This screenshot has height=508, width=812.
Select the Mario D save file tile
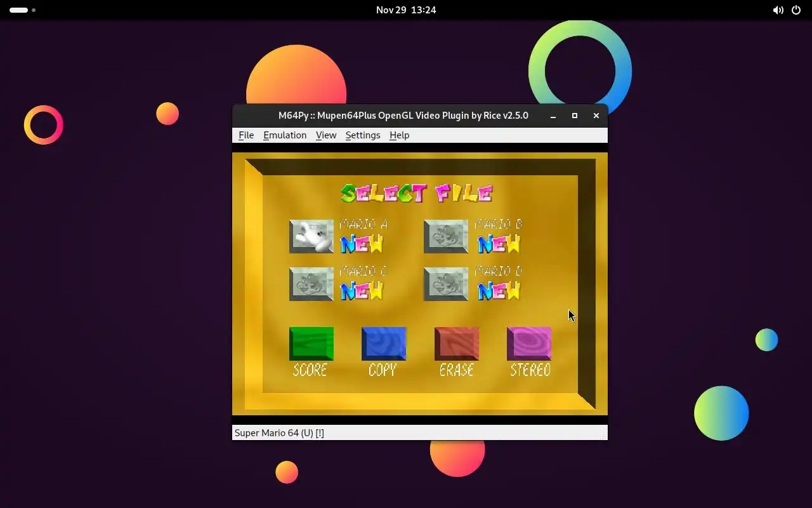(446, 284)
